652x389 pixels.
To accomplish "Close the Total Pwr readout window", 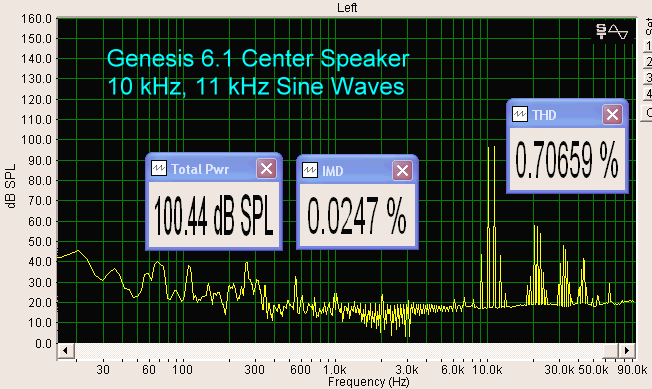I will (x=267, y=168).
